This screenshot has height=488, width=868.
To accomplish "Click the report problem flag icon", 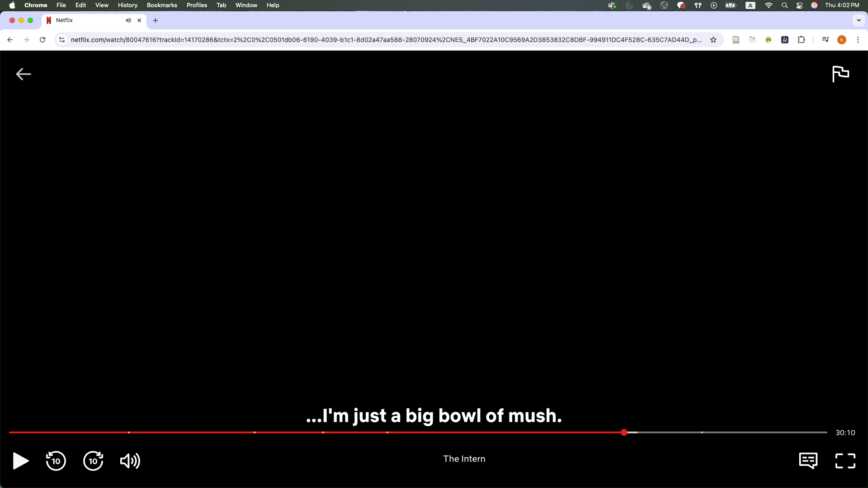I will coord(840,74).
